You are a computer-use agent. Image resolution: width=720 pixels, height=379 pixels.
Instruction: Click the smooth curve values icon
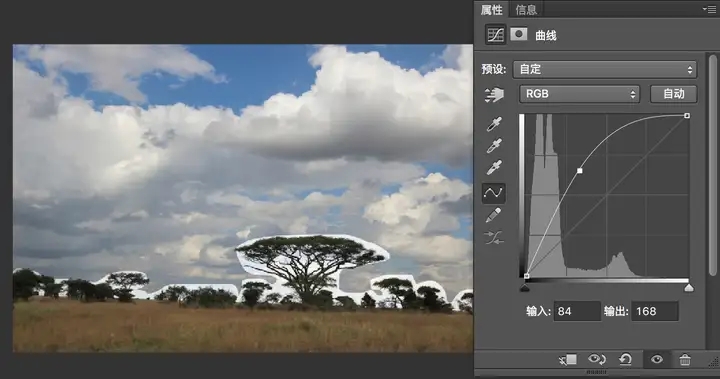[x=494, y=238]
